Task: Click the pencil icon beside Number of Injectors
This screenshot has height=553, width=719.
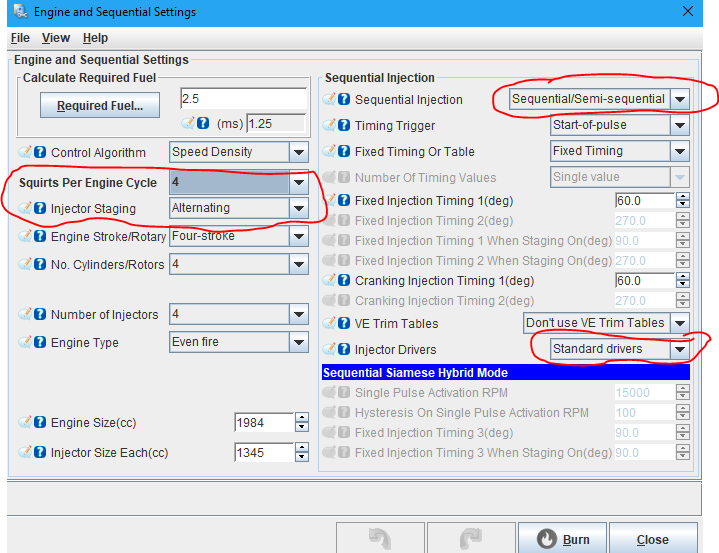Action: (x=24, y=315)
